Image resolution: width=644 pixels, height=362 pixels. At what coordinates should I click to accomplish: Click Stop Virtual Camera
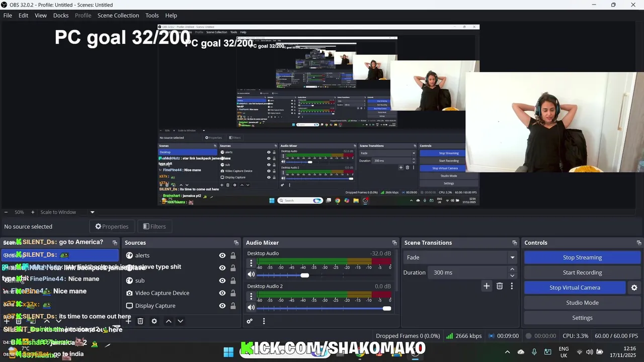click(x=575, y=288)
